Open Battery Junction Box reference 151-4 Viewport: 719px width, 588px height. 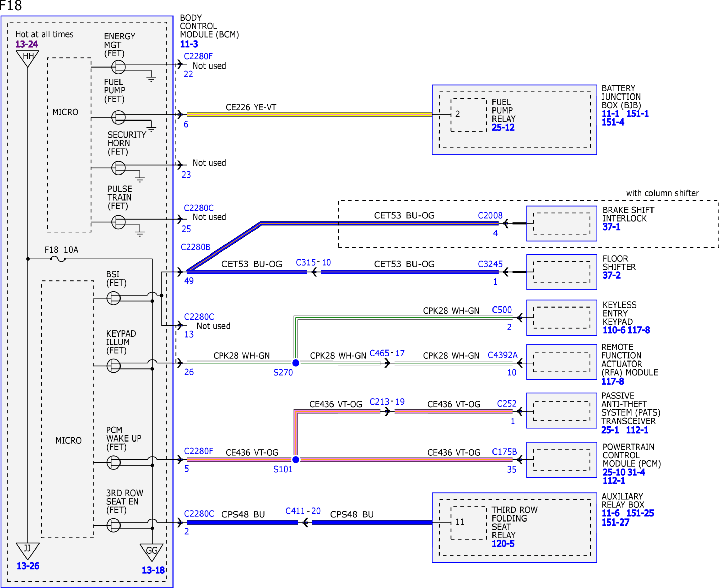coord(613,122)
